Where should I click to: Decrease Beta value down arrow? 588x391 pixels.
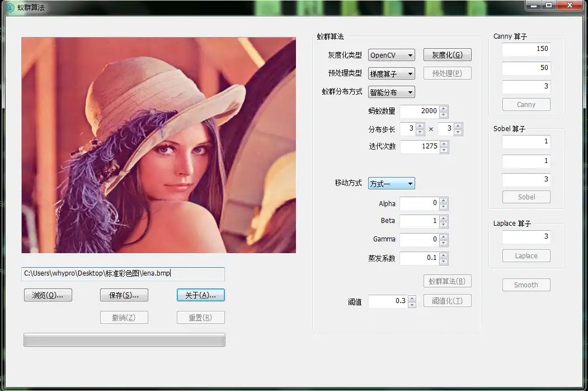(x=443, y=224)
